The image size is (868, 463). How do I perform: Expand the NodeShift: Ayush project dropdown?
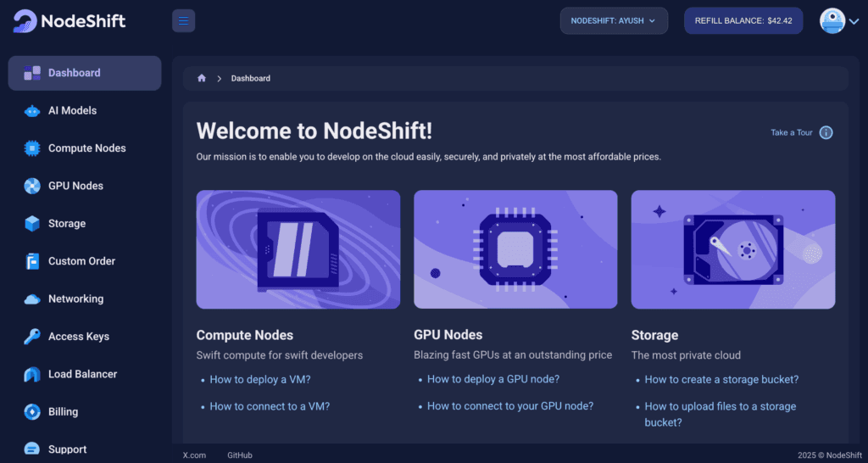tap(614, 20)
